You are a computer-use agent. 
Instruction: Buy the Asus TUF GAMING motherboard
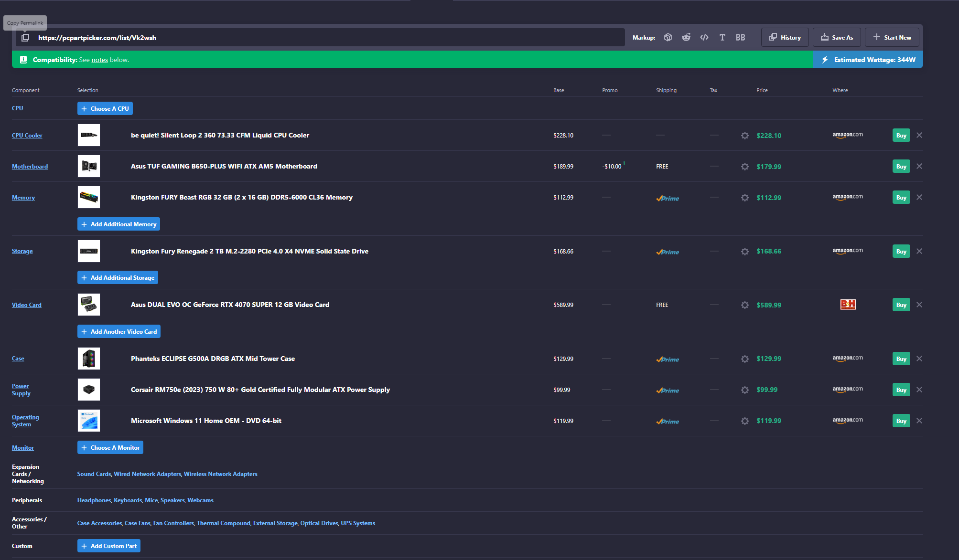(x=901, y=167)
